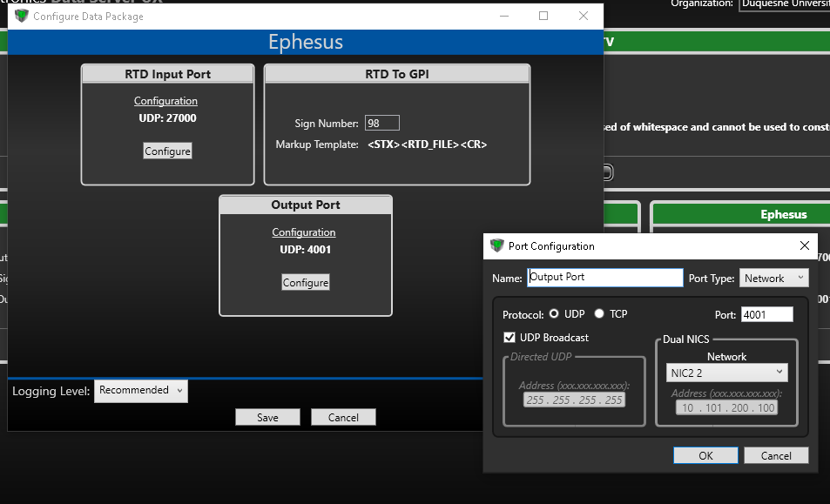Click the port Name text field
830x504 pixels.
pos(604,278)
